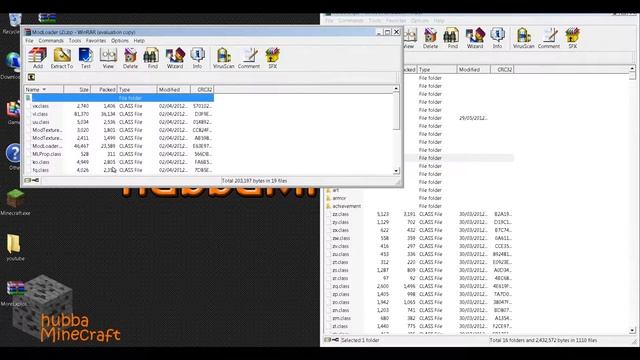640x360 pixels.
Task: Click Delete icon in ModLoader WinRAR toolbar
Action: tap(130, 58)
